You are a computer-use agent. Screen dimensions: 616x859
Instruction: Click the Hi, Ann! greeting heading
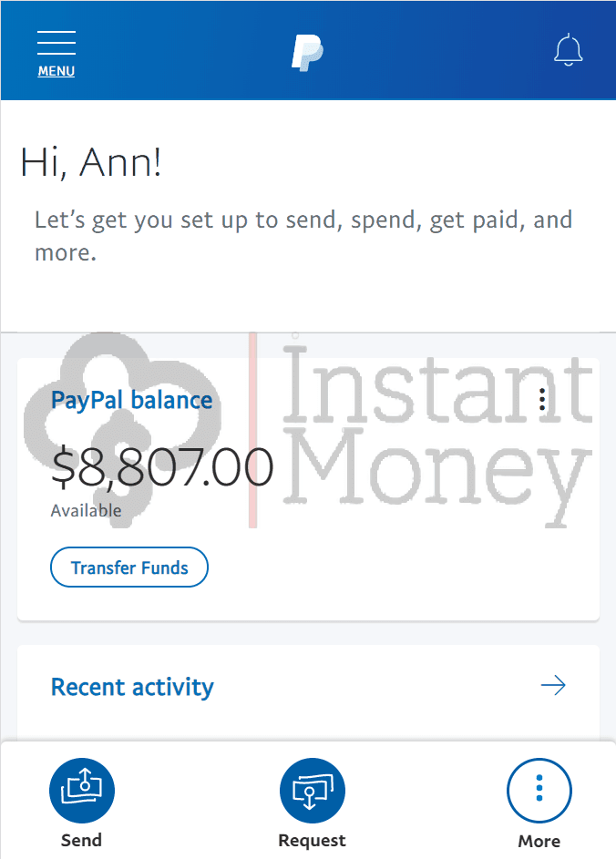[x=91, y=163]
